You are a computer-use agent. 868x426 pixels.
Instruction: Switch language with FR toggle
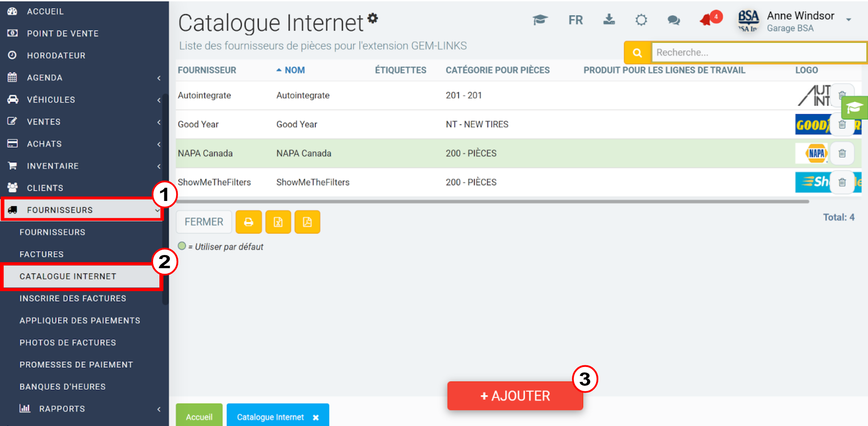576,20
